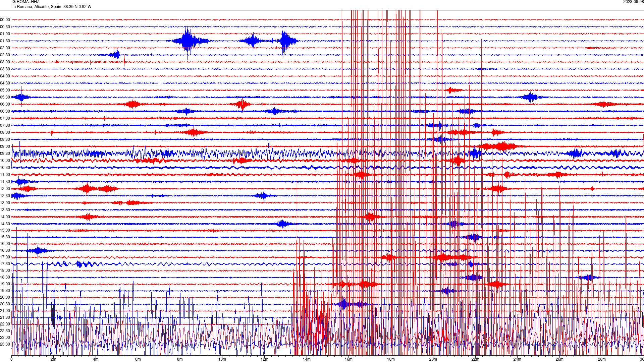The height and width of the screenshot is (362, 644).
Task: Select the 03:30 time row label
Action: point(5,69)
